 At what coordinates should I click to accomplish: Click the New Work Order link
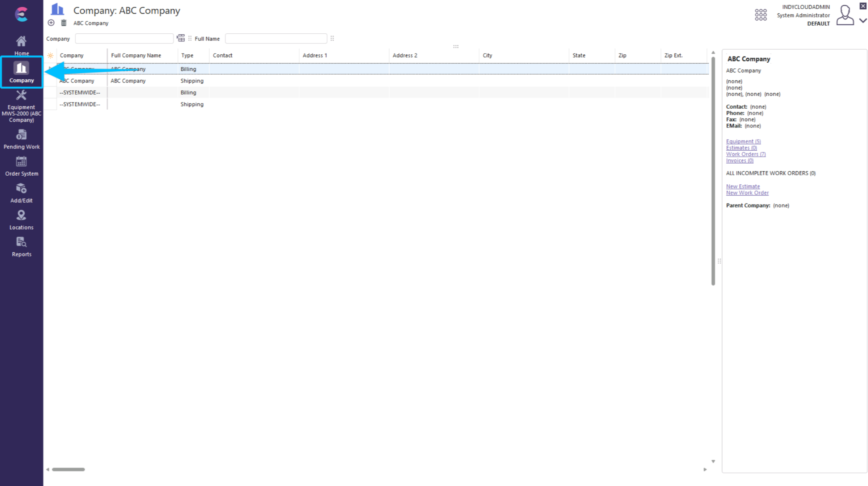point(747,193)
